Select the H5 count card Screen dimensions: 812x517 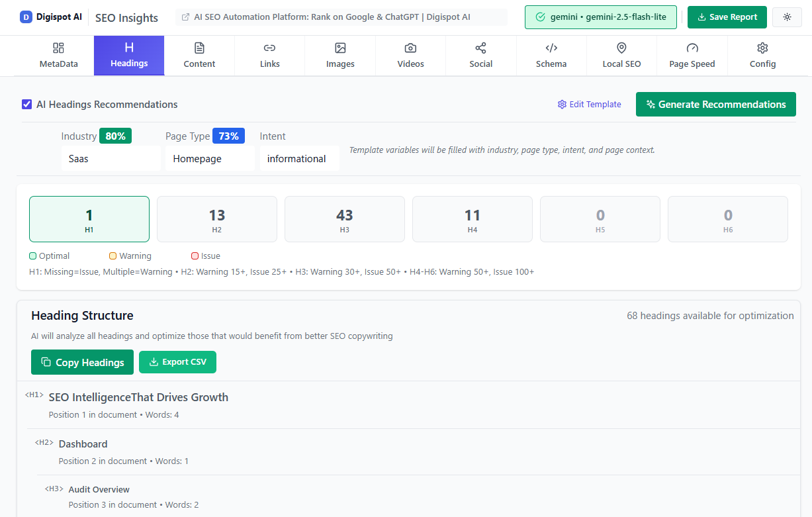[600, 219]
